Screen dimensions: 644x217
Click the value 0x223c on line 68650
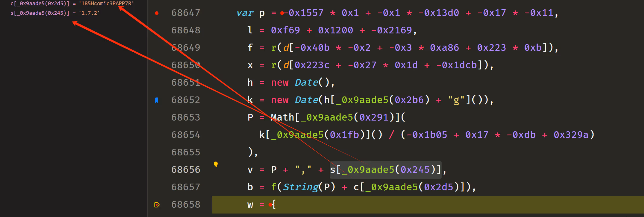click(312, 65)
